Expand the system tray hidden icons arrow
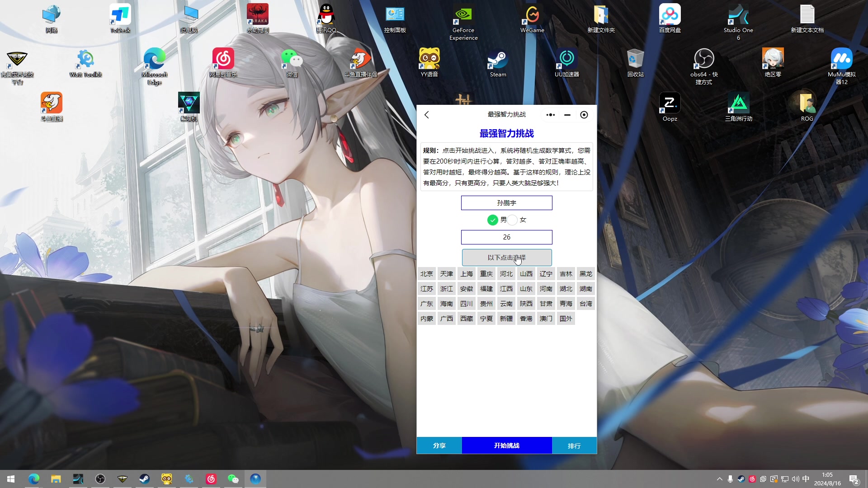 click(x=719, y=479)
